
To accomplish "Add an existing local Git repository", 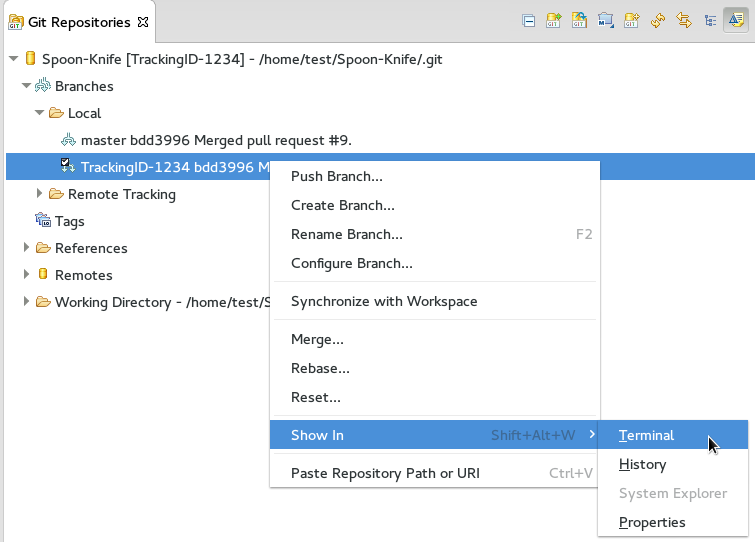I will 553,21.
